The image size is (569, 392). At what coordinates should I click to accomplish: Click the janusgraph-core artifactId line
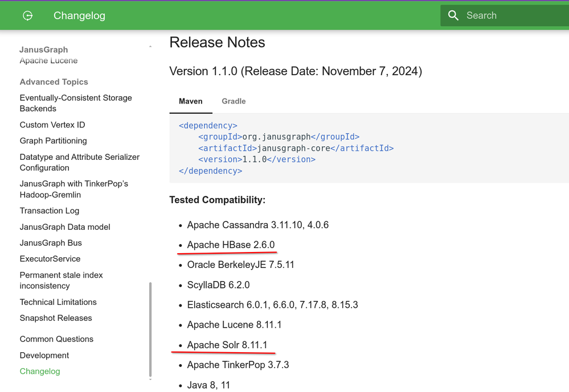[296, 148]
